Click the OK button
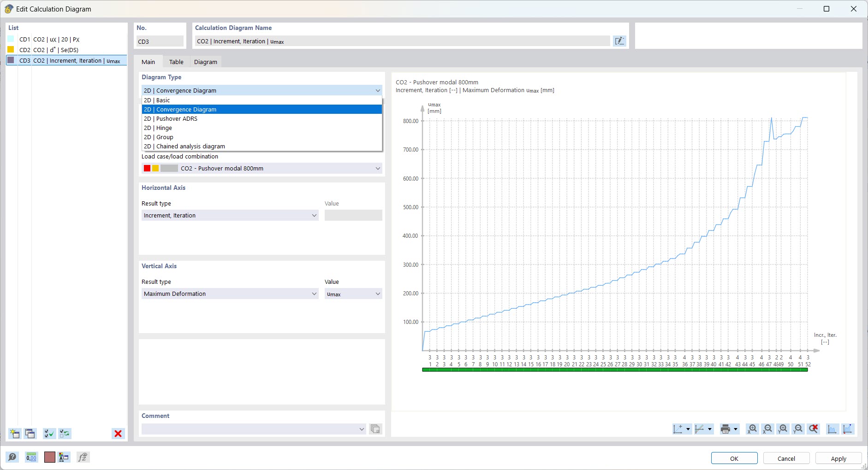This screenshot has height=470, width=868. [x=734, y=458]
